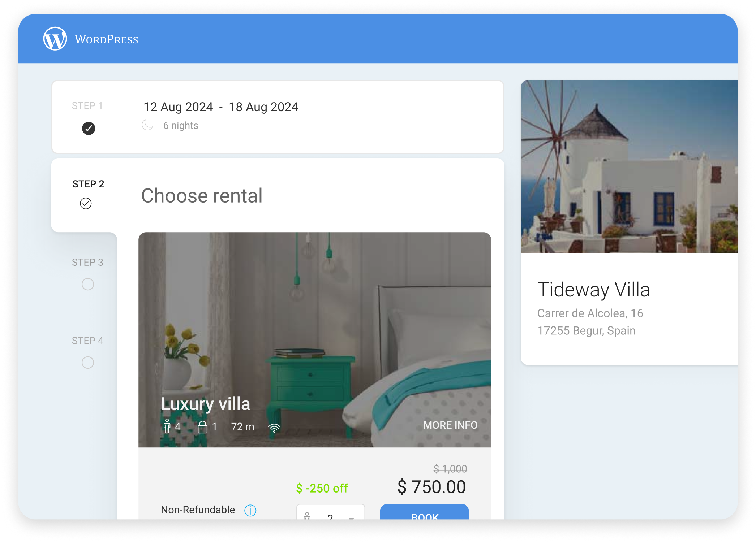
Task: Click the WiFi icon on Luxury villa
Action: coord(274,428)
